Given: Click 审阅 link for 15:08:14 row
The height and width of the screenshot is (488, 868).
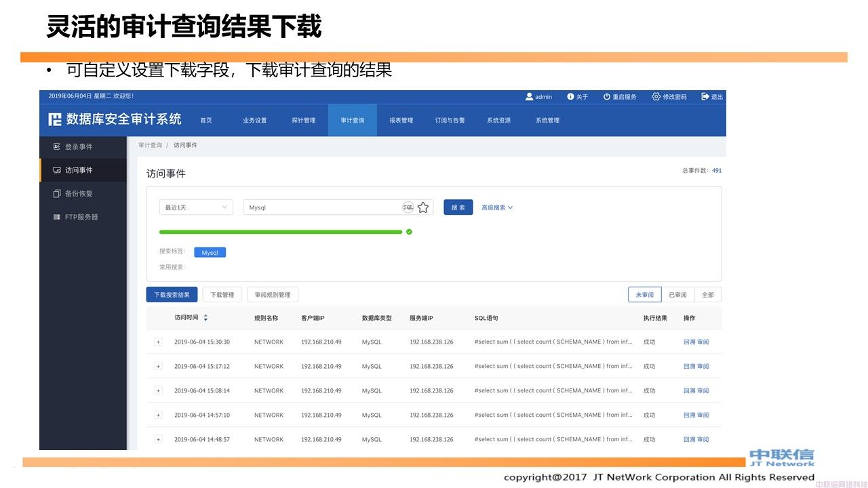Looking at the screenshot, I should 703,391.
